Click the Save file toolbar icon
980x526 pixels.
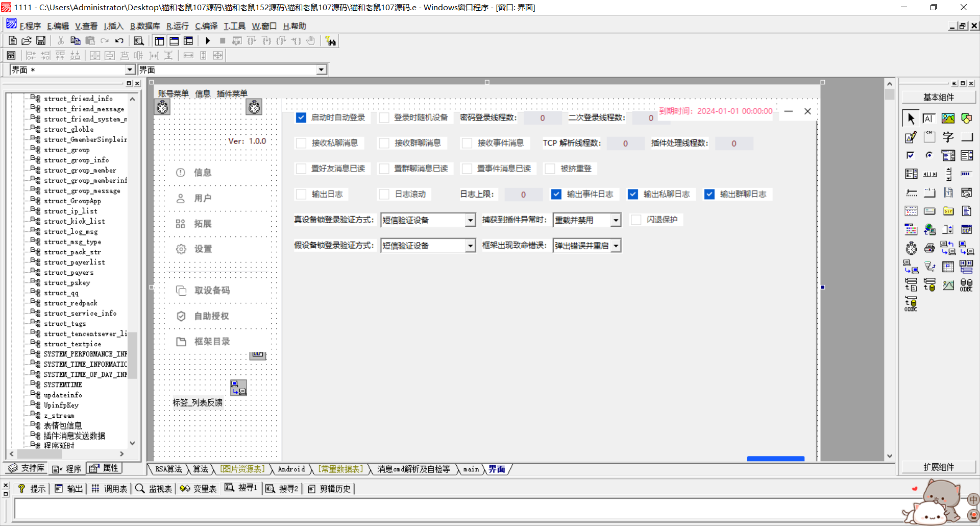click(41, 41)
